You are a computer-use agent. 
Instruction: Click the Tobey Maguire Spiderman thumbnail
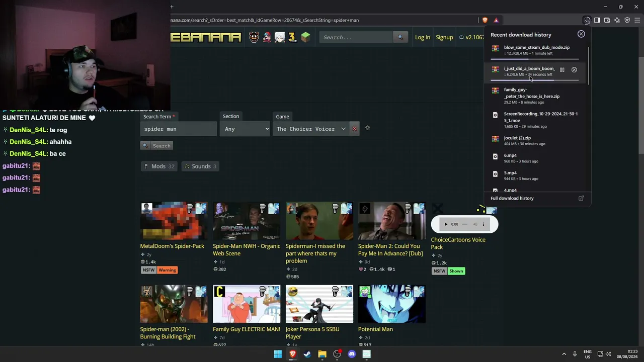point(319,221)
